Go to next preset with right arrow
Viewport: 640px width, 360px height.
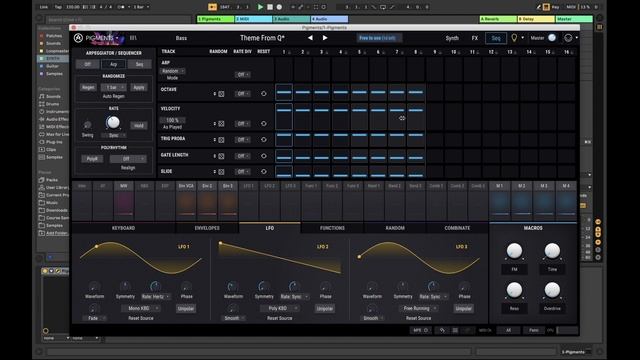[325, 38]
